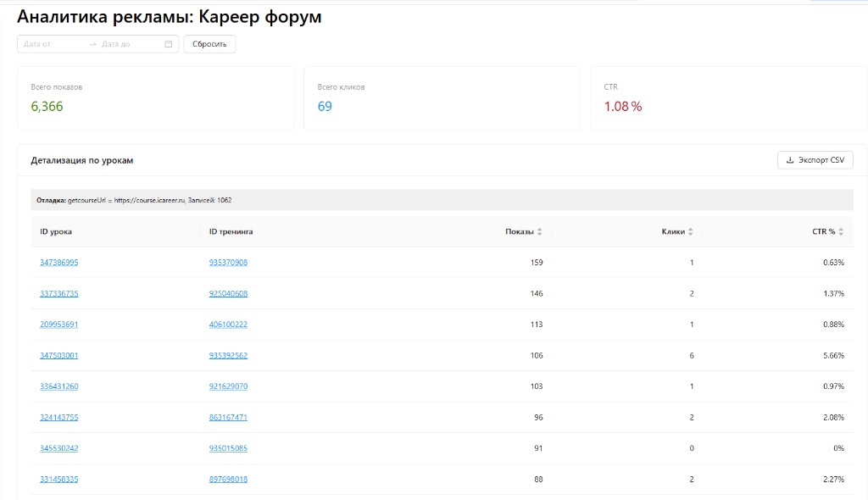868x500 pixels.
Task: Click CTR cell showing 0%
Action: (x=838, y=448)
